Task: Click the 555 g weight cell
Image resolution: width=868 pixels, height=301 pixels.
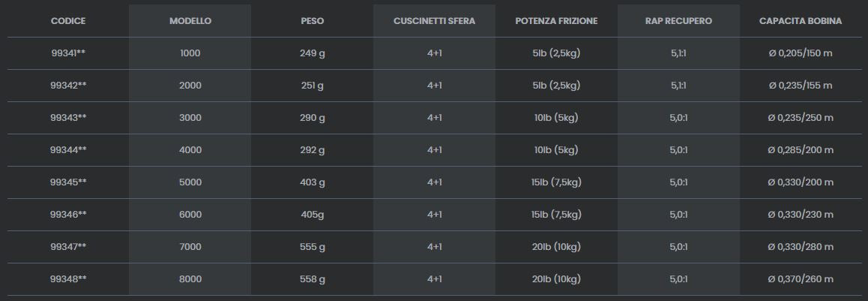Action: [313, 247]
